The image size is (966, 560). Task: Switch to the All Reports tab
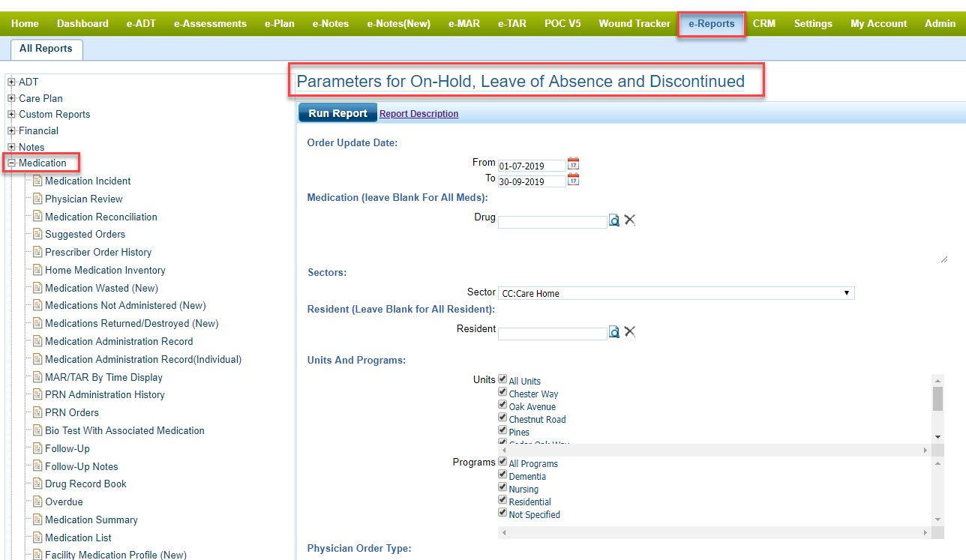[x=46, y=49]
